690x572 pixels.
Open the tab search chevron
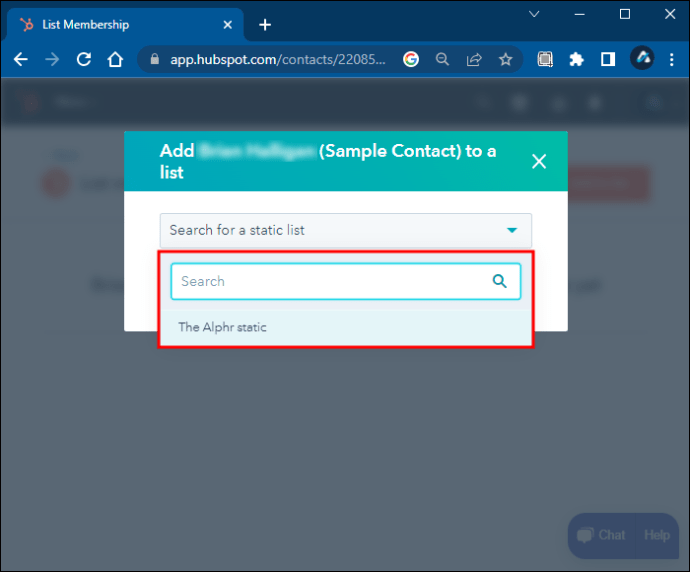coord(534,14)
